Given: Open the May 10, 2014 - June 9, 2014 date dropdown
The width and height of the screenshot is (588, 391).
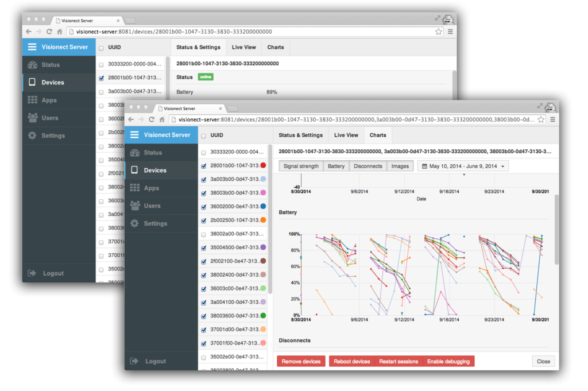Looking at the screenshot, I should (x=463, y=166).
